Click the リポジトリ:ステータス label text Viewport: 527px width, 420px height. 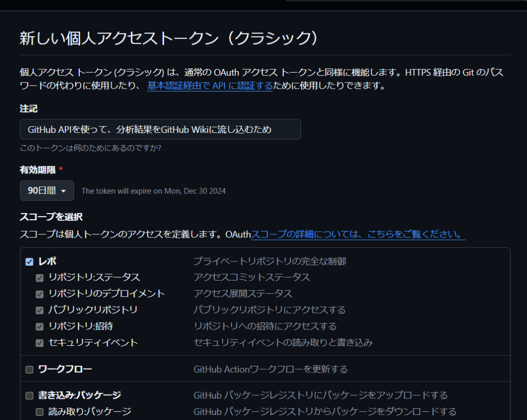(x=94, y=277)
